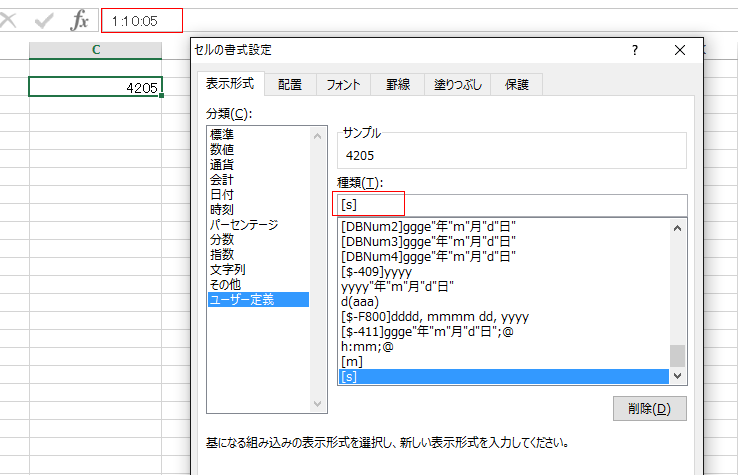
Task: Click the category list scroll down arrow
Action: [318, 404]
